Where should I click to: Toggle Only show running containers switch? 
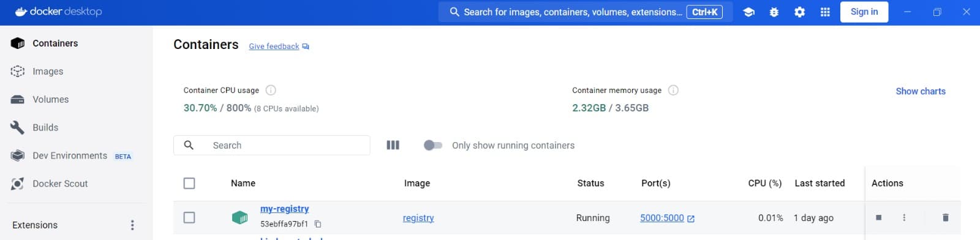(x=433, y=145)
